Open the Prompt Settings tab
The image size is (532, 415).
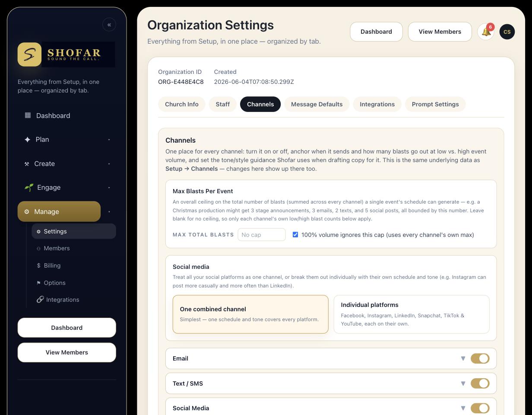tap(435, 104)
